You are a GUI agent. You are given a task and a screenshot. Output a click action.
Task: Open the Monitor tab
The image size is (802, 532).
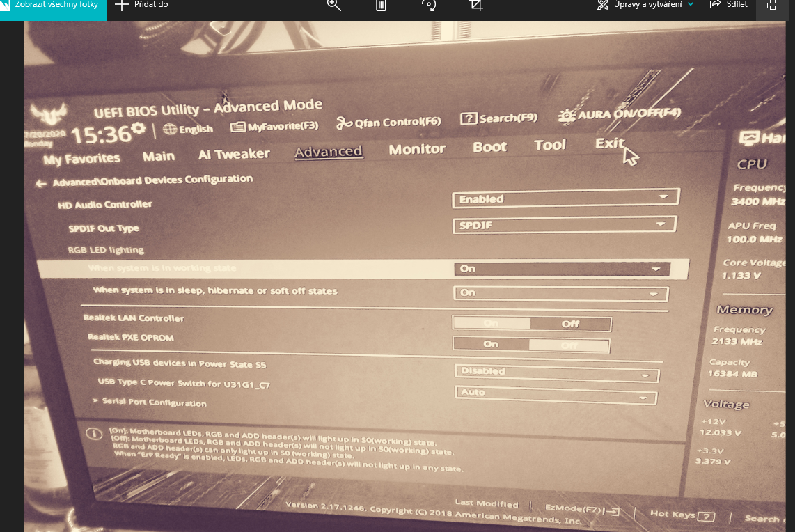point(417,149)
